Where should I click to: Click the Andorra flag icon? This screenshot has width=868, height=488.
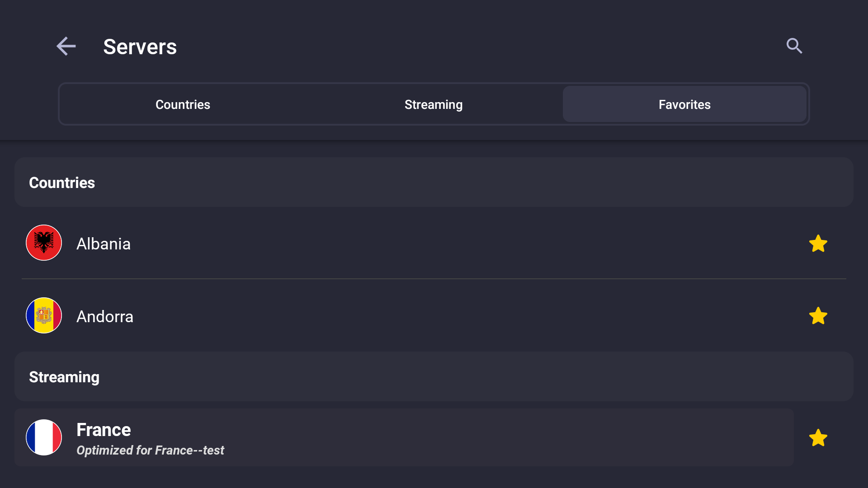(44, 315)
